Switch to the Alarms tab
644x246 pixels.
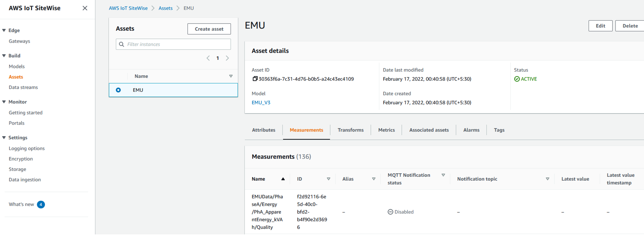(x=472, y=130)
